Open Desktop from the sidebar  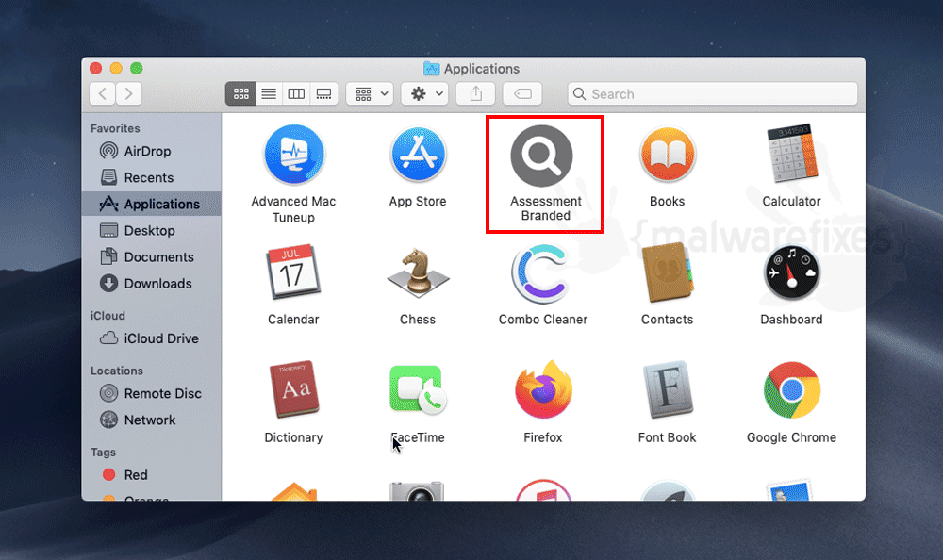(x=152, y=230)
